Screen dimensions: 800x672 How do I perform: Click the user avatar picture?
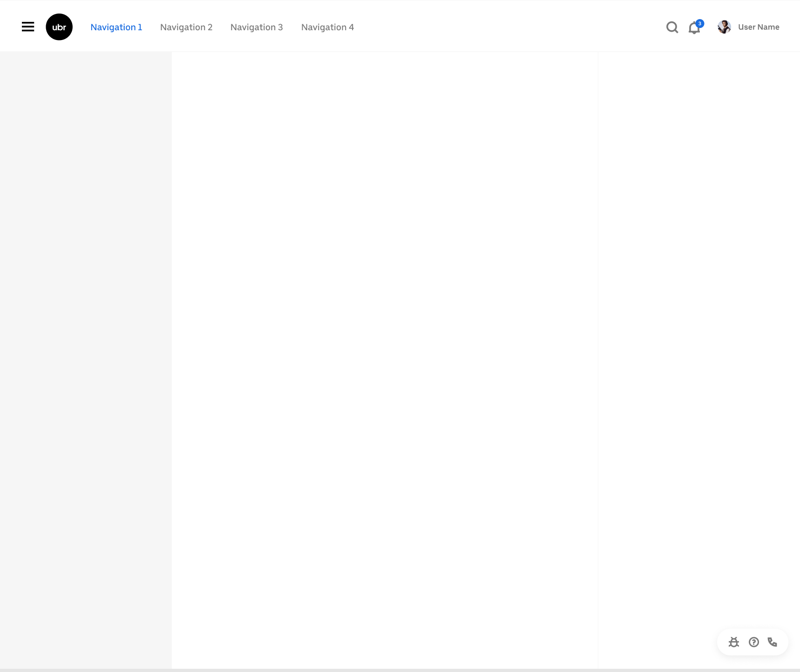724,27
